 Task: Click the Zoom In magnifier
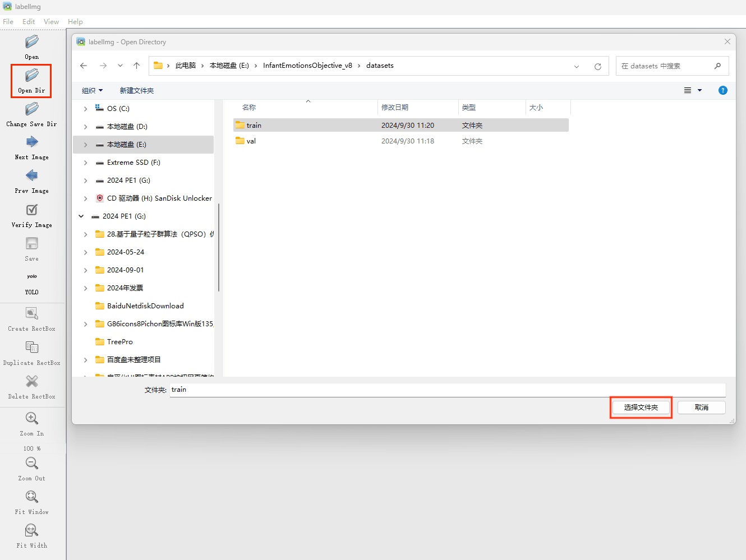pos(31,418)
